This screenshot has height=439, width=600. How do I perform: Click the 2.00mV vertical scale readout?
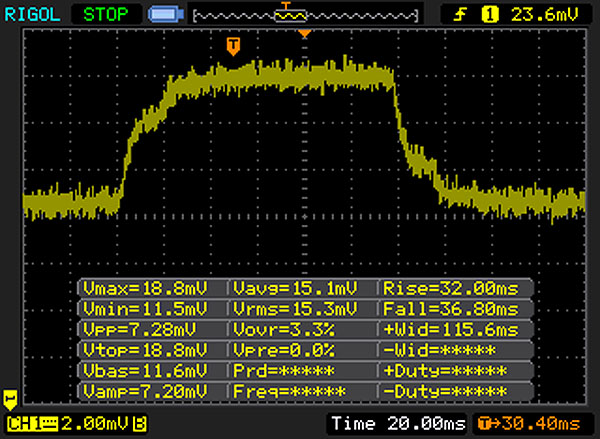coord(95,424)
